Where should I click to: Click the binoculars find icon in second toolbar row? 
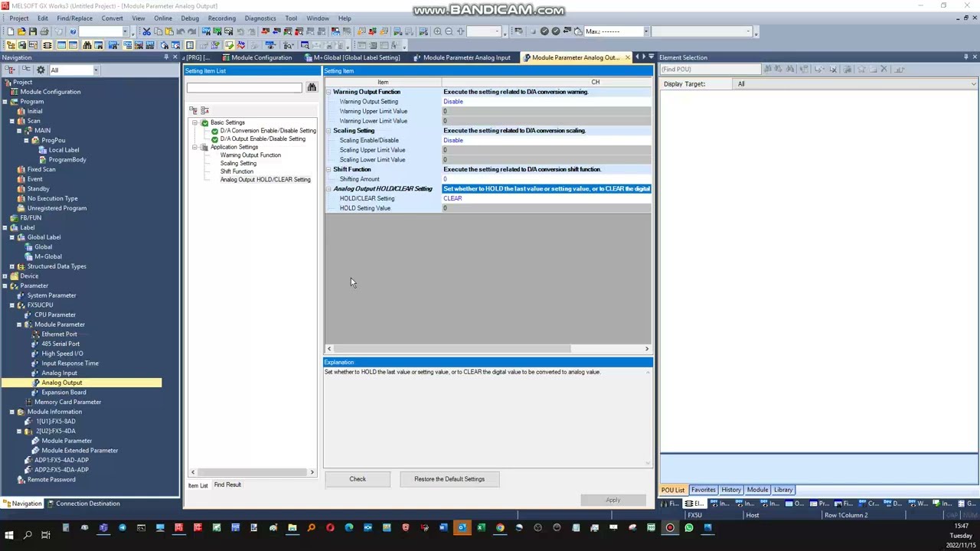(x=87, y=45)
